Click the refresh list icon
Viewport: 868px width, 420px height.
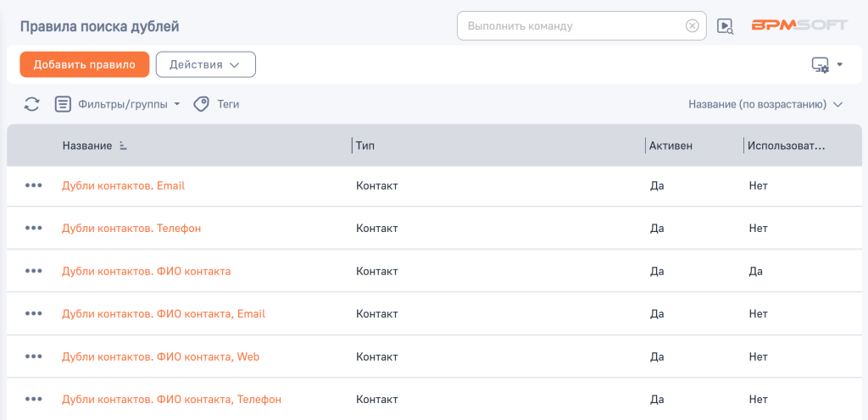(31, 104)
